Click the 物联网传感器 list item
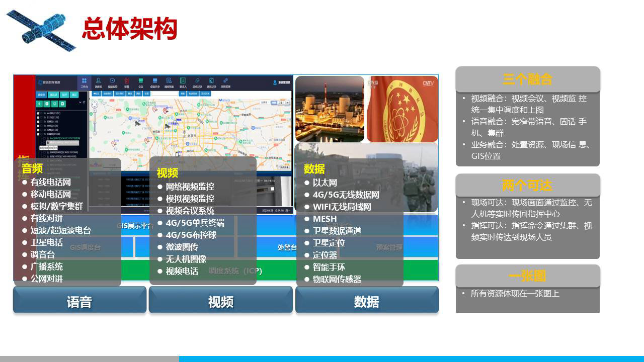 337,279
